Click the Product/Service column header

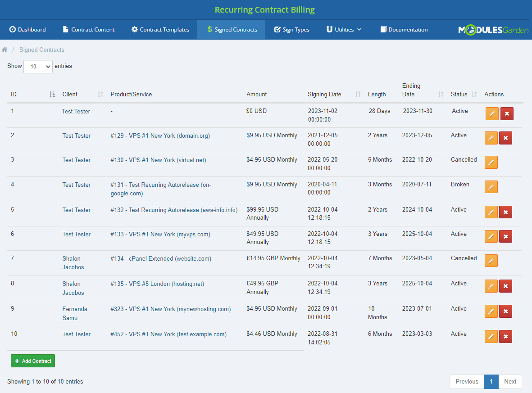[131, 94]
